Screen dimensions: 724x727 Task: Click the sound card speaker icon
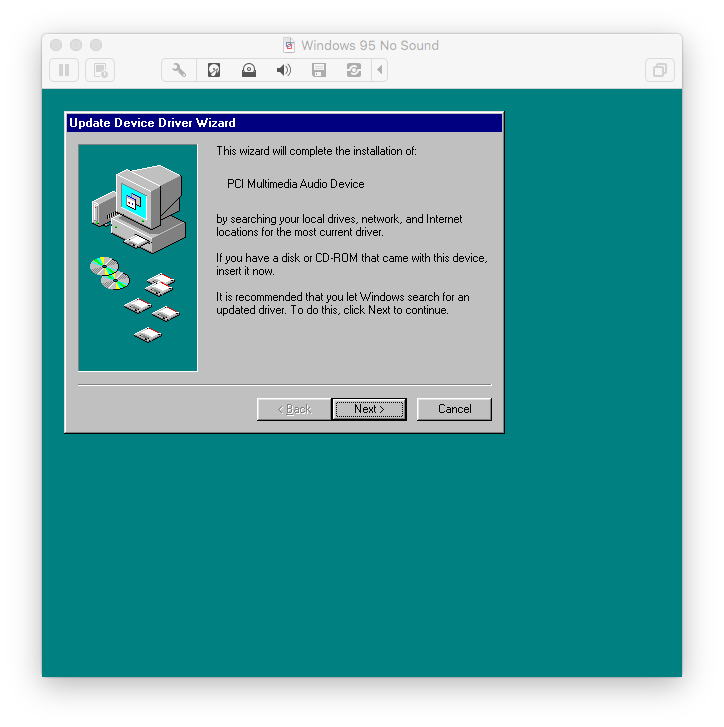pyautogui.click(x=284, y=70)
